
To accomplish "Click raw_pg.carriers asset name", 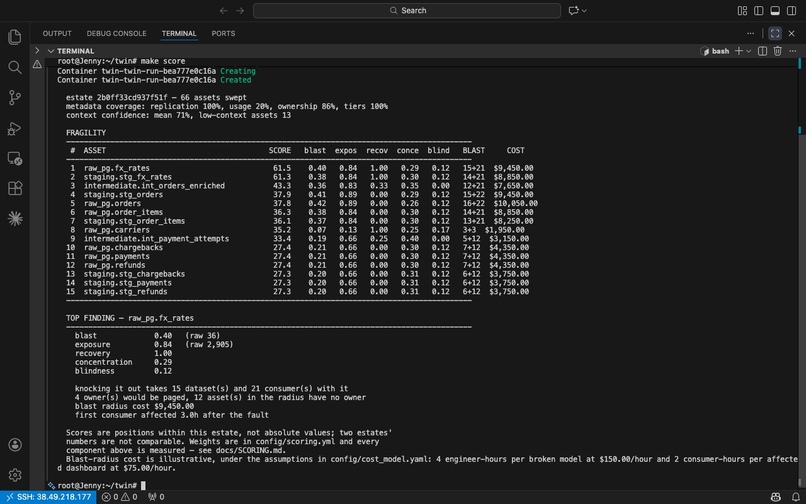I will (x=117, y=230).
